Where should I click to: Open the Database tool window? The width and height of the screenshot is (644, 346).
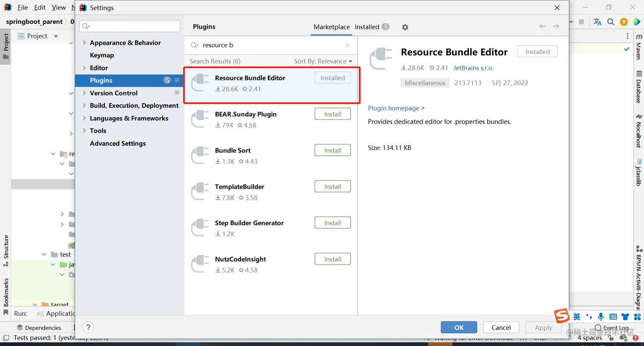point(638,87)
